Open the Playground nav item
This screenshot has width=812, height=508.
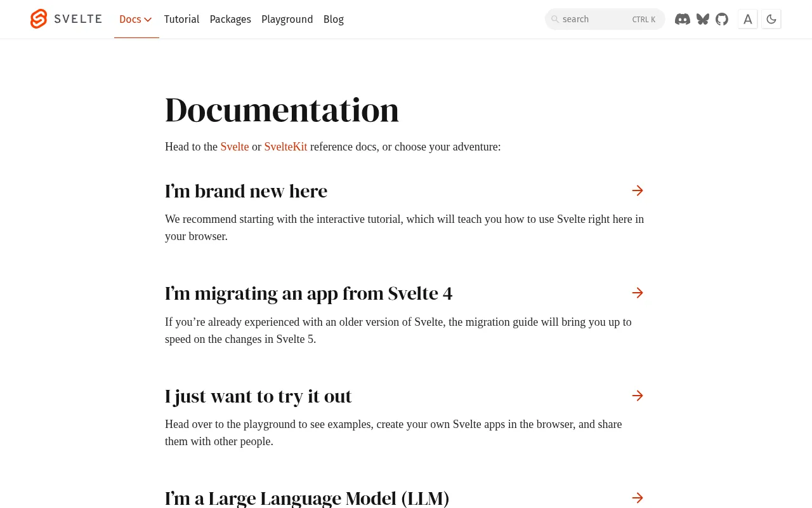(287, 19)
